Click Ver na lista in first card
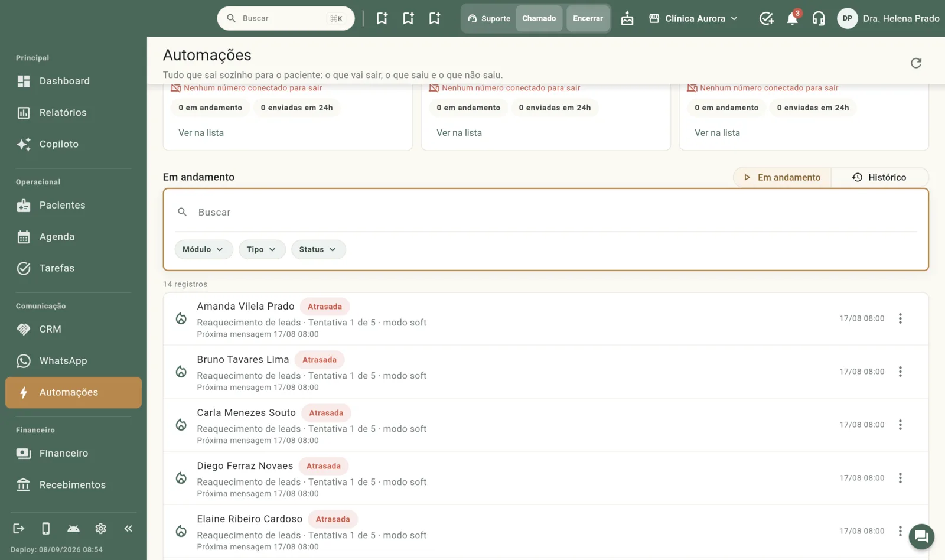 [201, 133]
